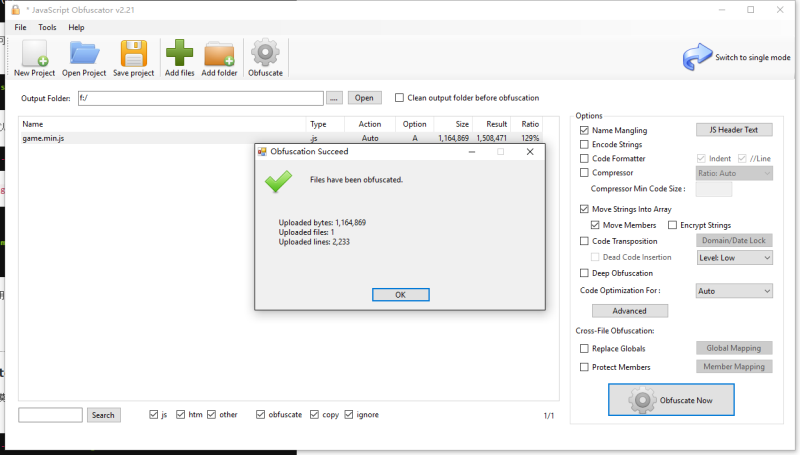Disable the Name Mangling checkbox

pos(584,130)
